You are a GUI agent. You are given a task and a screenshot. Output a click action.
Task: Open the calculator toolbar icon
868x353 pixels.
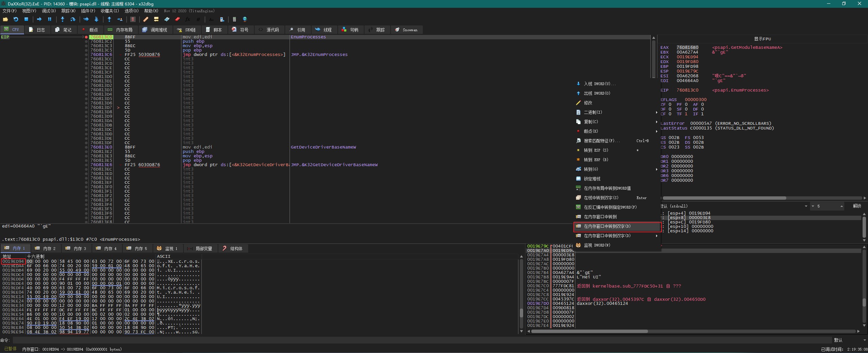(x=234, y=19)
